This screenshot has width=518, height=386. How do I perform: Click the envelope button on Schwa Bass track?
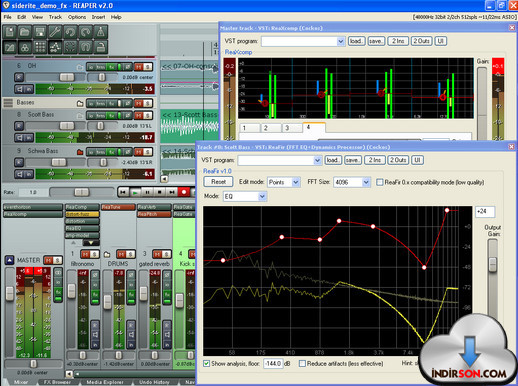click(x=100, y=152)
